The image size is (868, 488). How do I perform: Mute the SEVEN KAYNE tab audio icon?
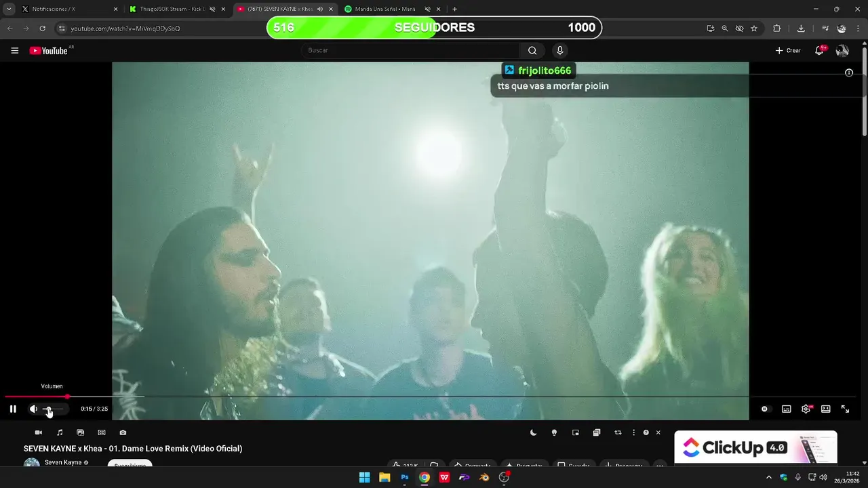tap(320, 9)
